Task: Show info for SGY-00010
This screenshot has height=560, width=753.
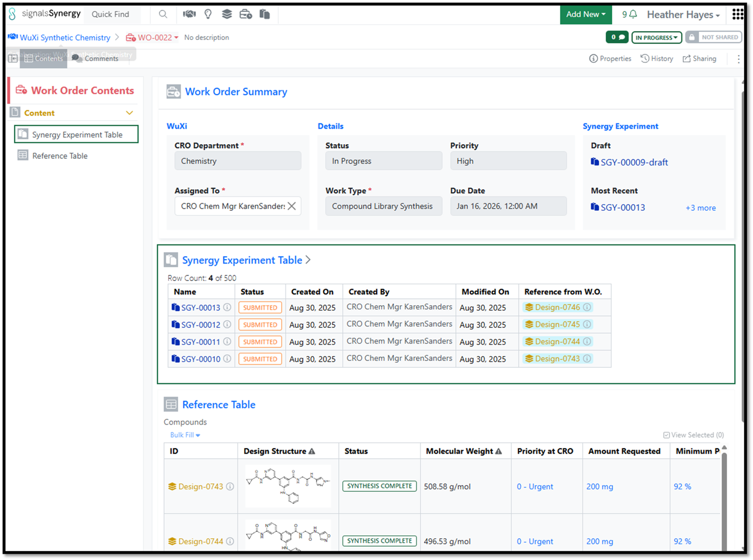Action: [227, 359]
